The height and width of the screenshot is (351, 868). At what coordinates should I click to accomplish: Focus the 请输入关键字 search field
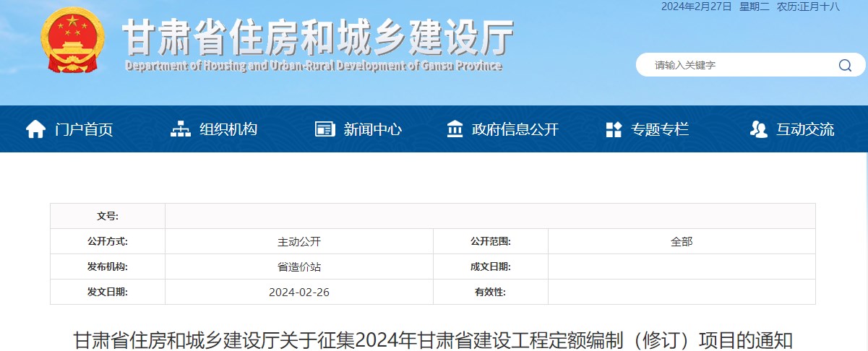pos(737,65)
